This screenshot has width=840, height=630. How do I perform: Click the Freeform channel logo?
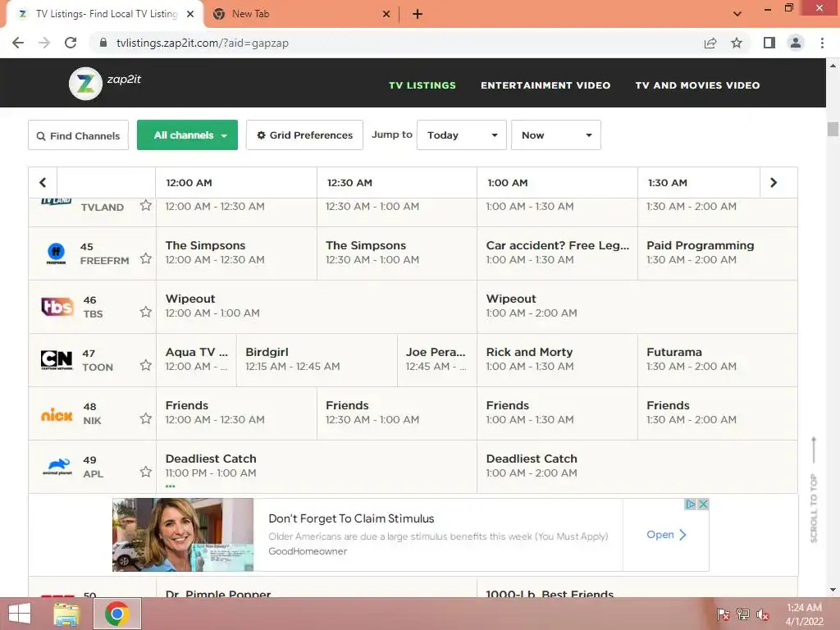[x=57, y=253]
